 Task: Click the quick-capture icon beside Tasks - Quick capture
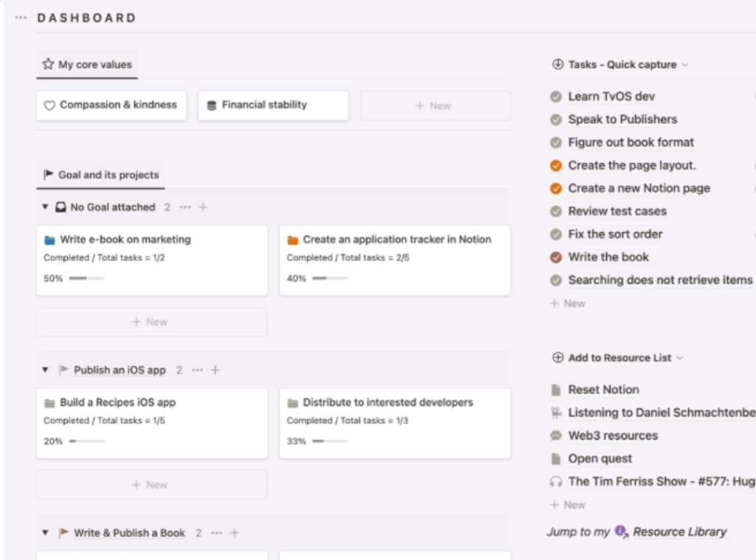(557, 64)
